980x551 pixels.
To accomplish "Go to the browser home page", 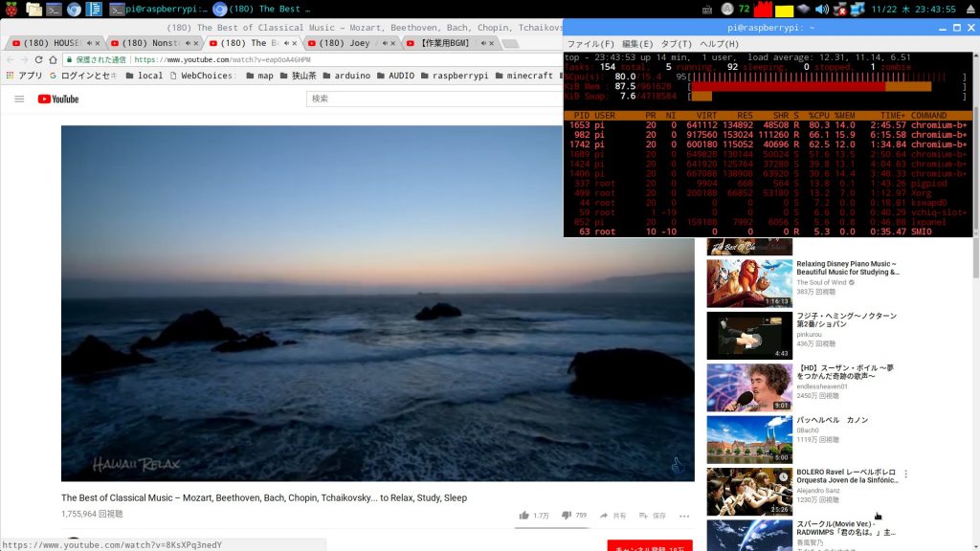I will (x=54, y=59).
